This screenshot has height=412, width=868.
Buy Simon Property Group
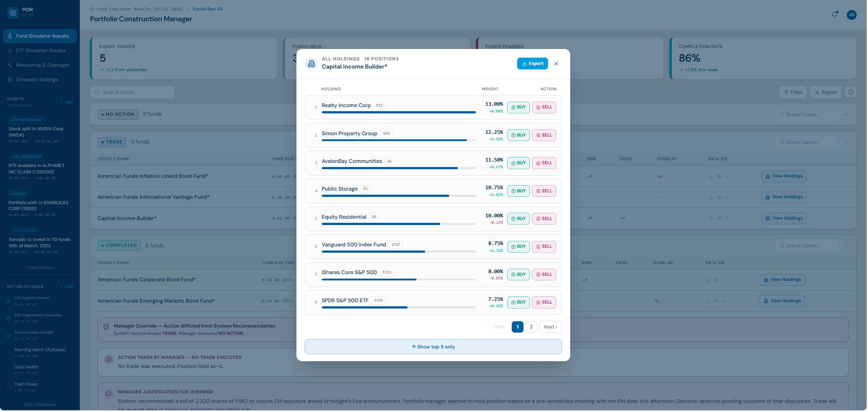coord(519,135)
